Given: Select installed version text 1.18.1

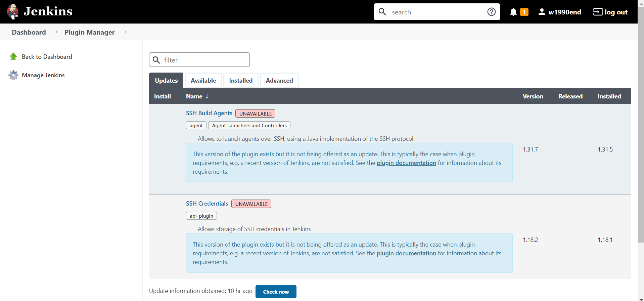Looking at the screenshot, I should (605, 240).
